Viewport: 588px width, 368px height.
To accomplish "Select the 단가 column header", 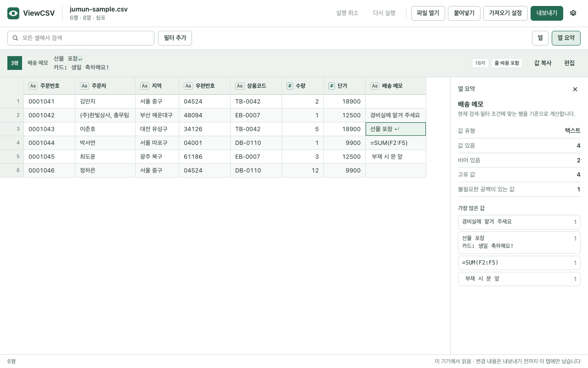I will 345,86.
